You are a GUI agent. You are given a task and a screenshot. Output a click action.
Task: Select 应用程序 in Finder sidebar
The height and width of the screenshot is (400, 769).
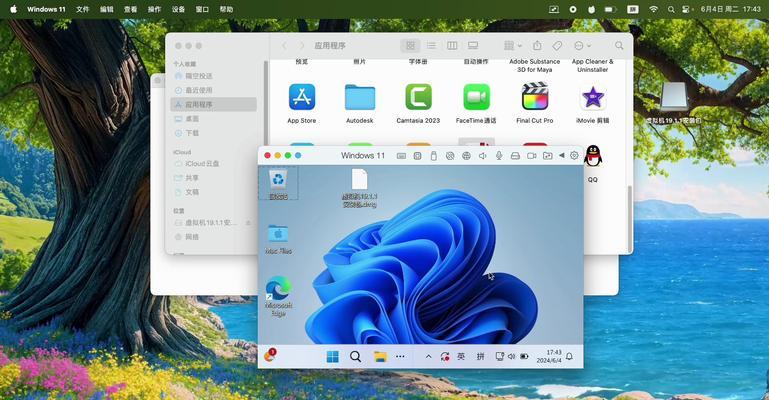(213, 104)
